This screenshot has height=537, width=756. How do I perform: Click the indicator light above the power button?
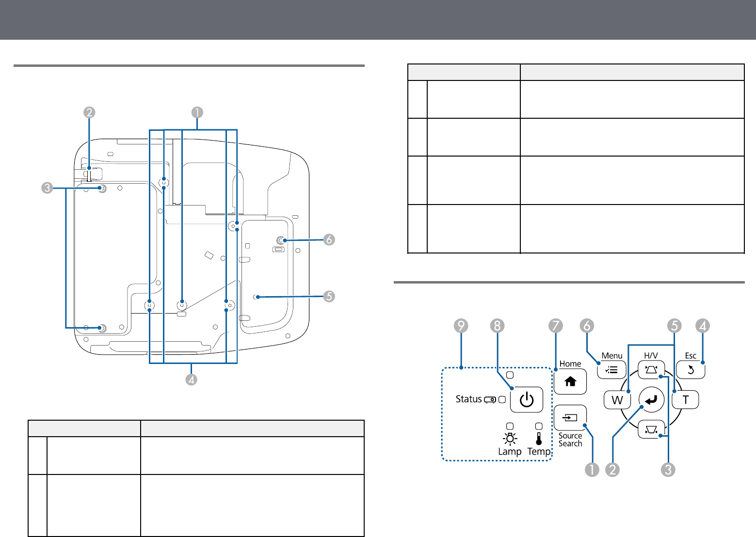point(510,375)
